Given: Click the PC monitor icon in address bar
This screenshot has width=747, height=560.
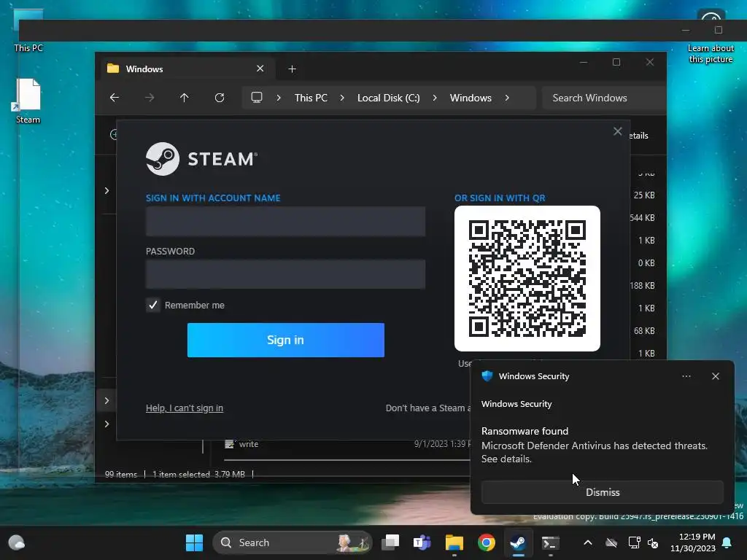Looking at the screenshot, I should (x=257, y=98).
